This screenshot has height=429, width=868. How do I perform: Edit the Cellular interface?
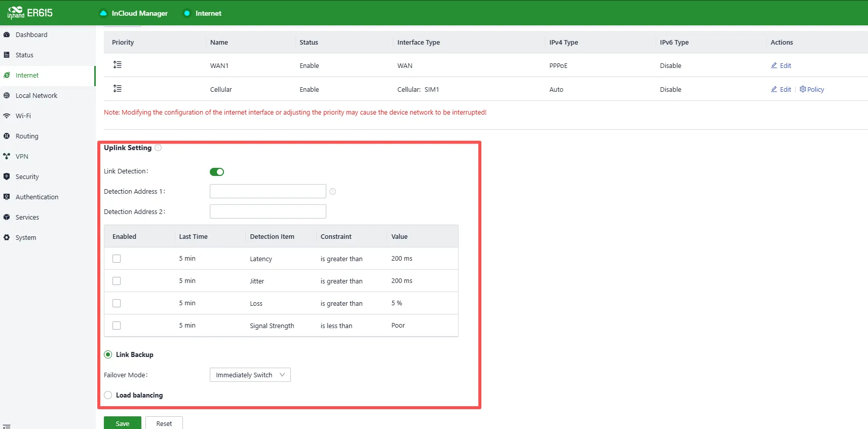(x=781, y=89)
